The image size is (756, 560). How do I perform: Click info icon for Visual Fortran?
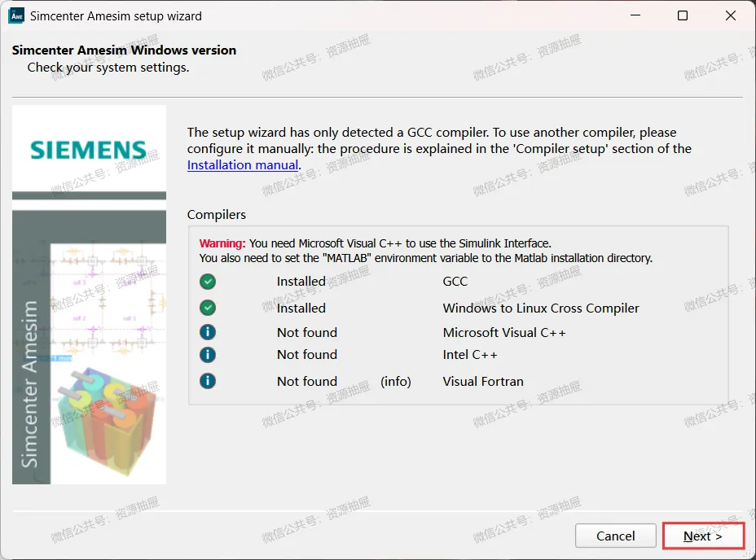(208, 381)
